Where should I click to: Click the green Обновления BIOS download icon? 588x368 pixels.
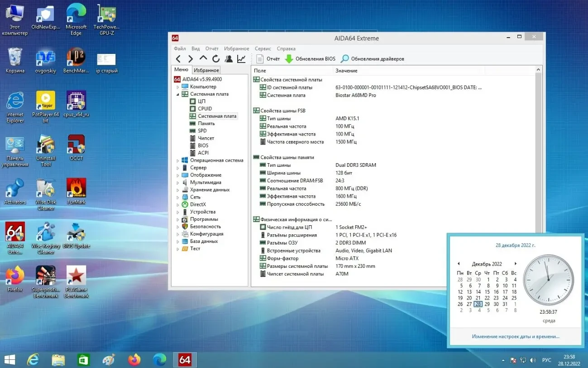[x=290, y=58]
